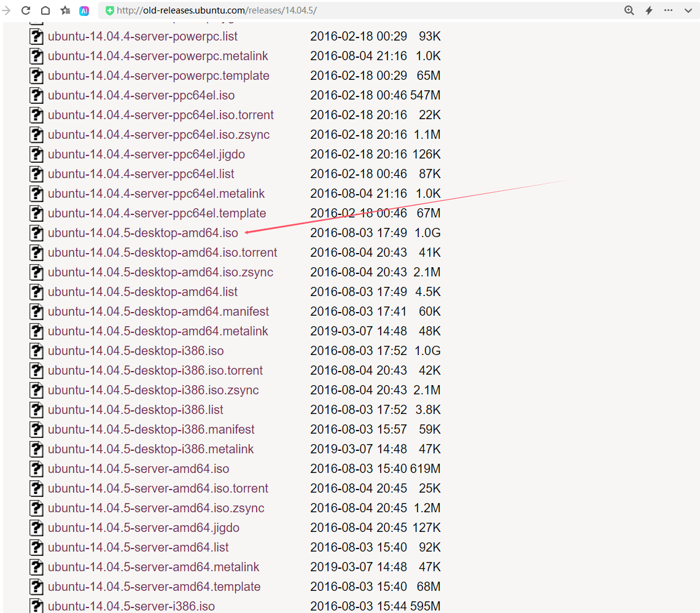Open ubuntu-14.04.4-server-ppc64el.template link
The image size is (700, 613).
157,213
